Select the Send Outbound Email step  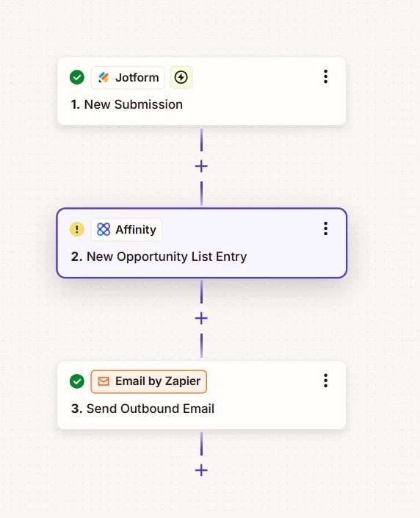pyautogui.click(x=202, y=395)
